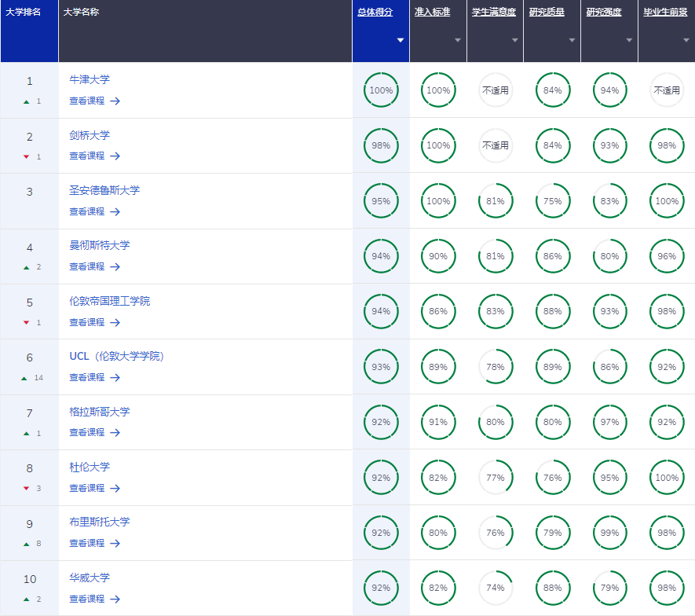
Task: Click 曼彻斯特大学 86% 研究质量 circle
Action: pos(553,256)
